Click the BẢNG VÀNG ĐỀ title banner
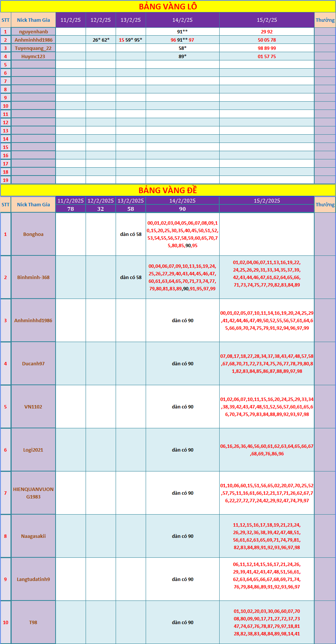336x644 pixels. point(168,190)
